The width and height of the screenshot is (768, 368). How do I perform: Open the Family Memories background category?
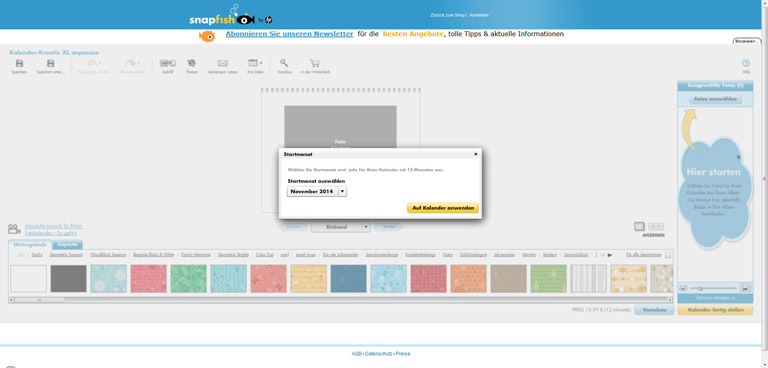(196, 255)
